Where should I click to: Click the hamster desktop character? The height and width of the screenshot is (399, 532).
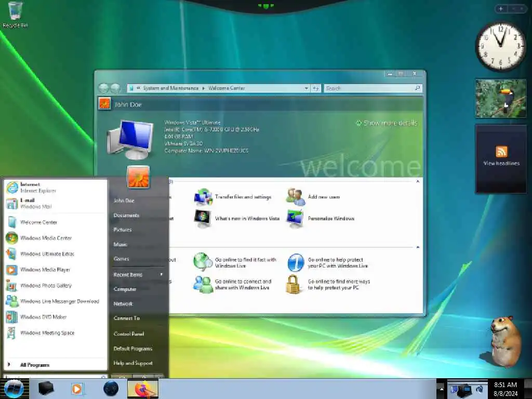coord(504,342)
